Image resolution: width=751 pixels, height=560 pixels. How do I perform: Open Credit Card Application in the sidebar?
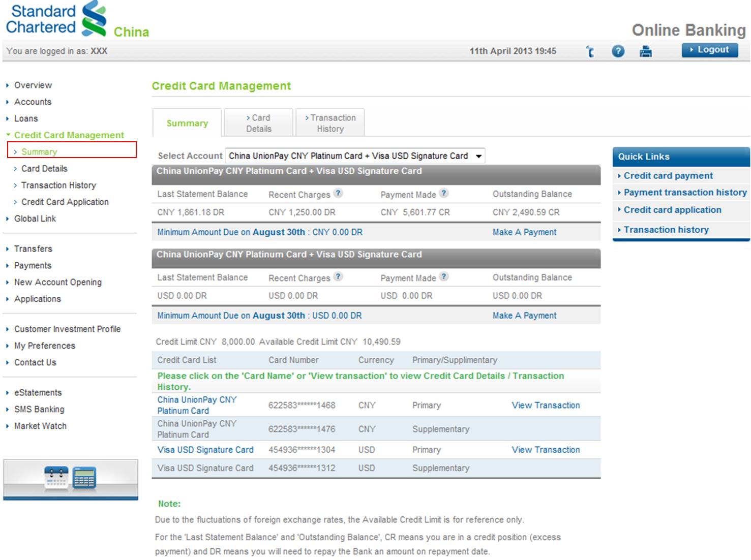coord(65,202)
